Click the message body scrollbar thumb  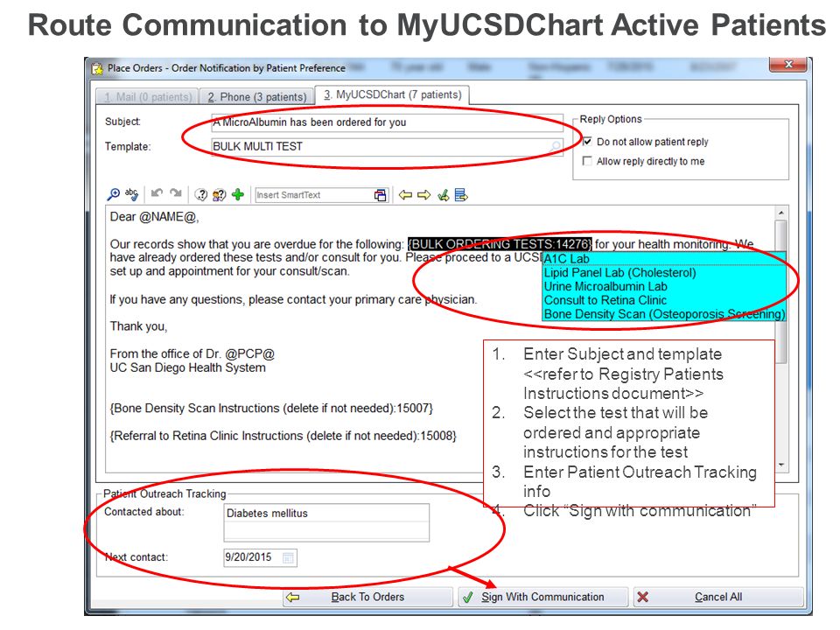pos(781,292)
